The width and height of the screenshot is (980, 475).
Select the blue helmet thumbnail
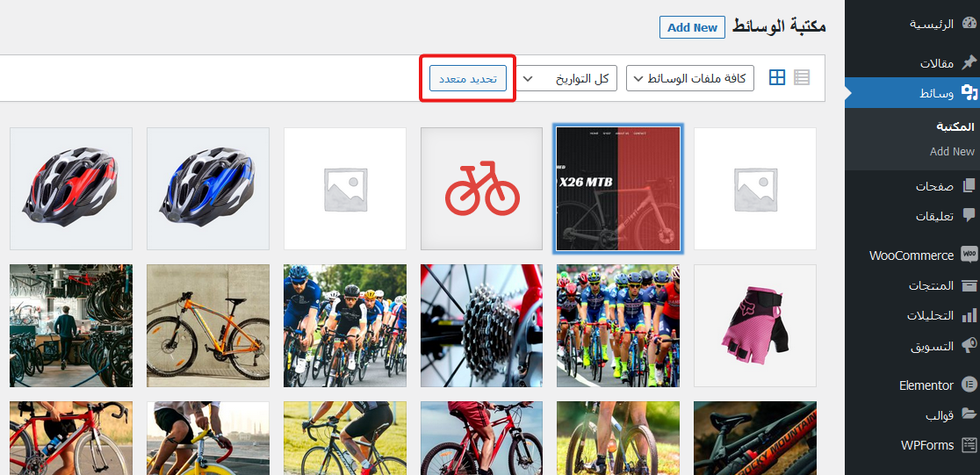208,189
